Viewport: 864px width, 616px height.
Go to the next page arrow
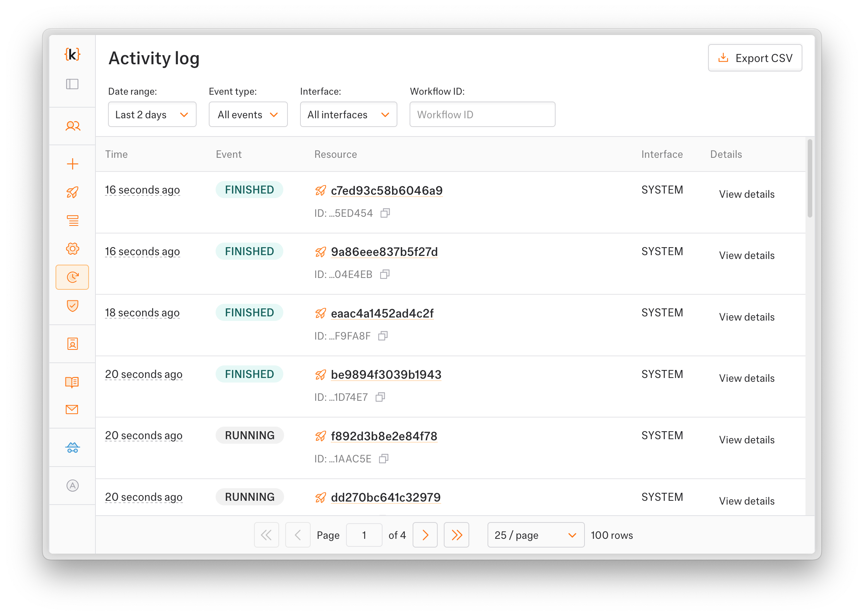click(425, 535)
